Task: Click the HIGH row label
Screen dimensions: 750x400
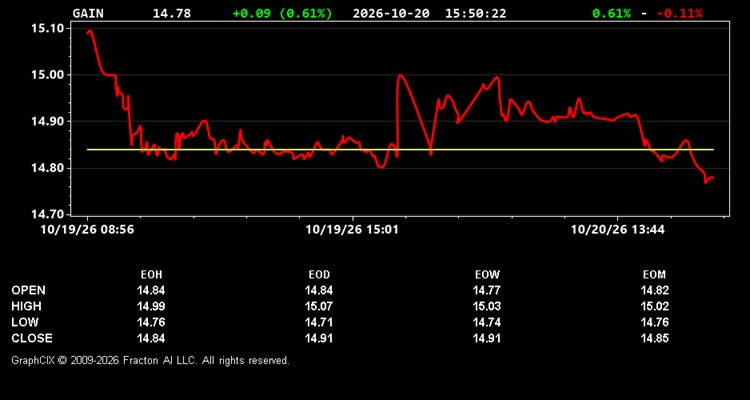Action: (x=26, y=306)
